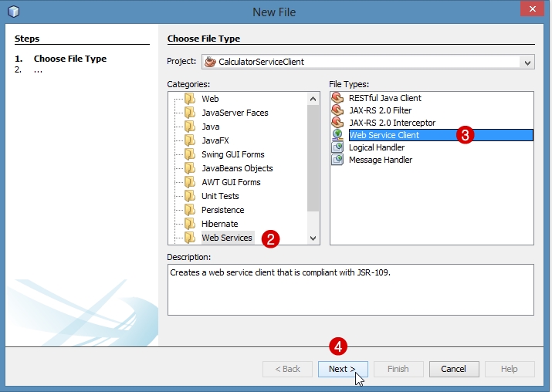The image size is (552, 392).
Task: Select CalculatorServiceClient project combo box
Action: 368,62
